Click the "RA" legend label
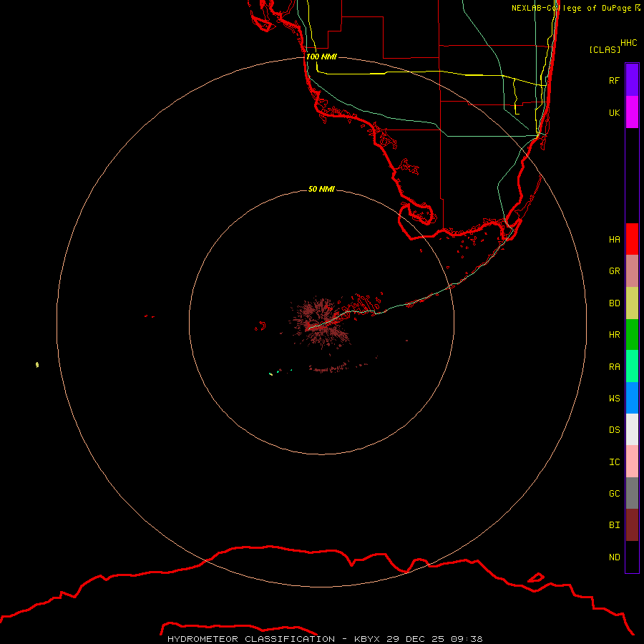Screen dimensions: 644x644 click(614, 367)
